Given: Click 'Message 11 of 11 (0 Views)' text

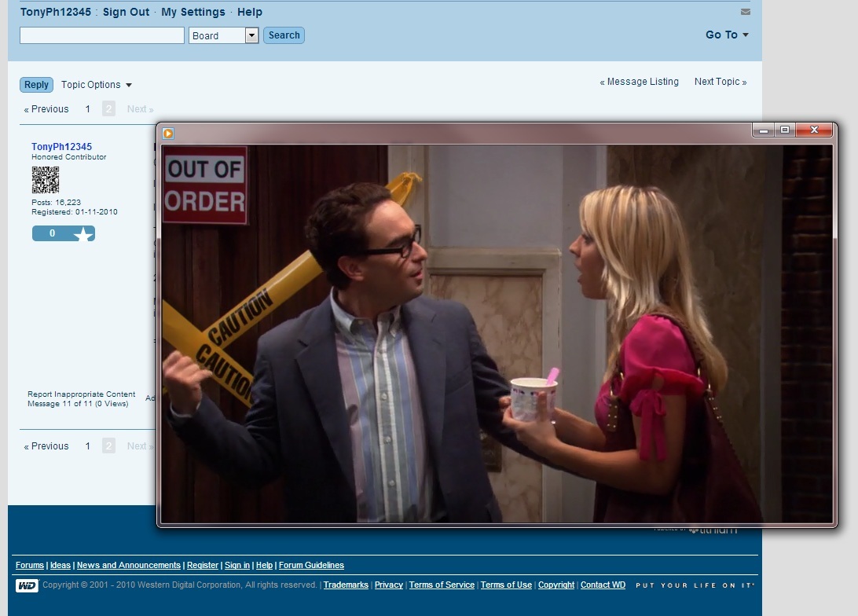Looking at the screenshot, I should 78,404.
